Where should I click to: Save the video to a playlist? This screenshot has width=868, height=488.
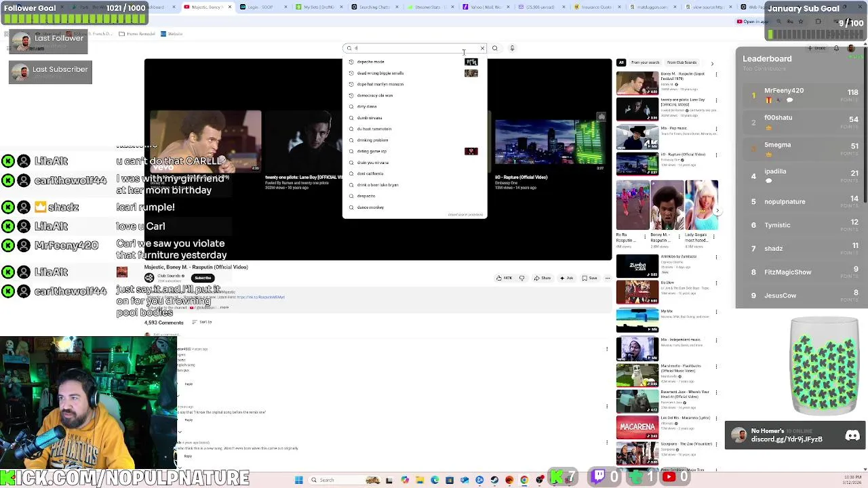(x=590, y=278)
